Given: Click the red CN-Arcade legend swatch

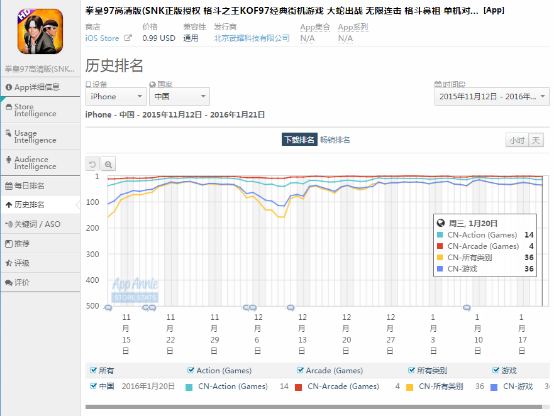Looking at the screenshot, I should pyautogui.click(x=299, y=387).
